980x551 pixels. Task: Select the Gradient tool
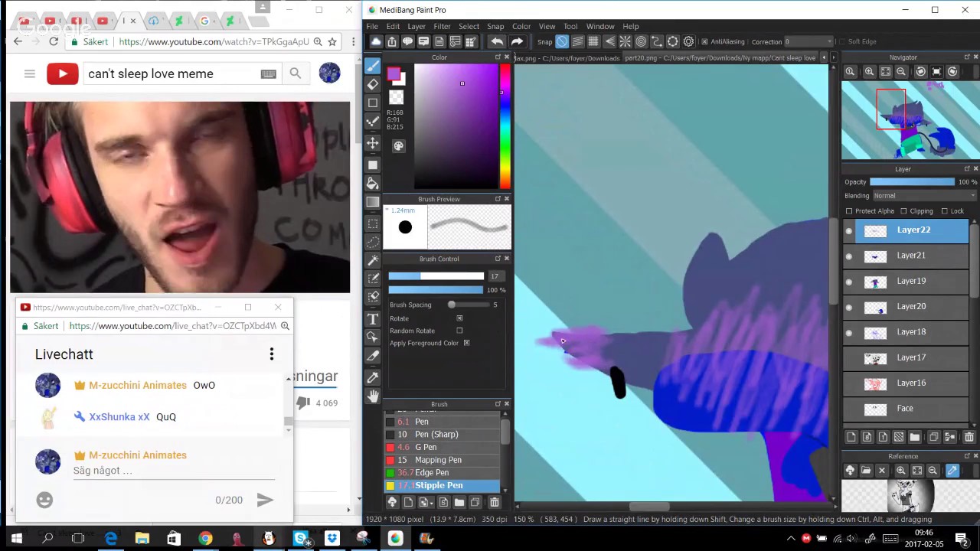[x=373, y=202]
